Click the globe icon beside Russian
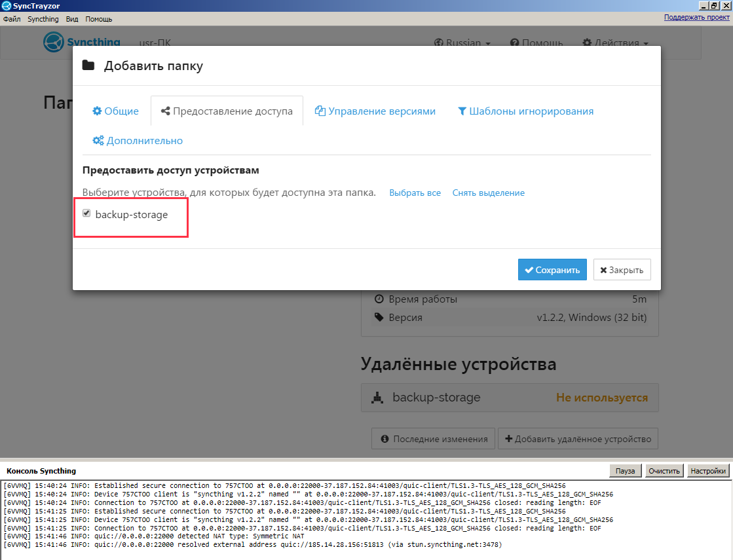 coord(438,43)
